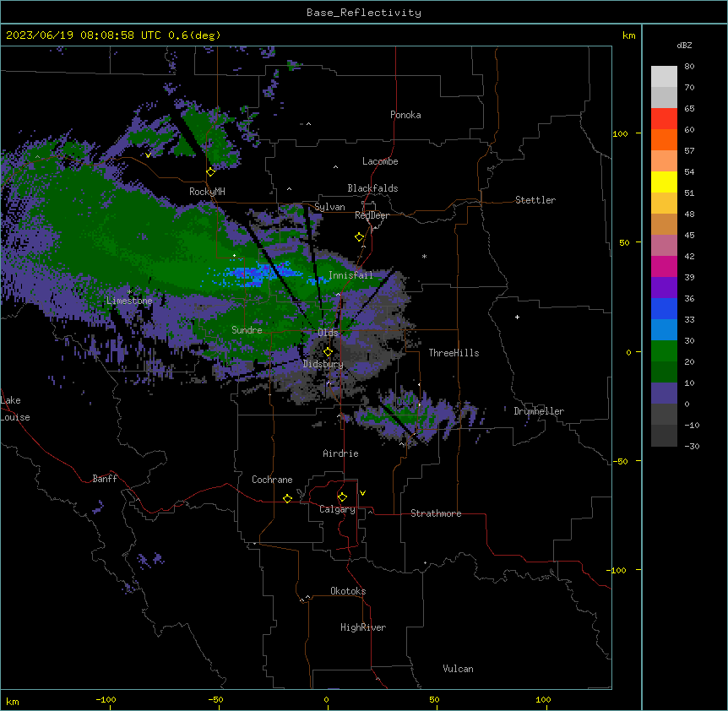Click the magenta 42 dBZ legend swatch

[664, 266]
